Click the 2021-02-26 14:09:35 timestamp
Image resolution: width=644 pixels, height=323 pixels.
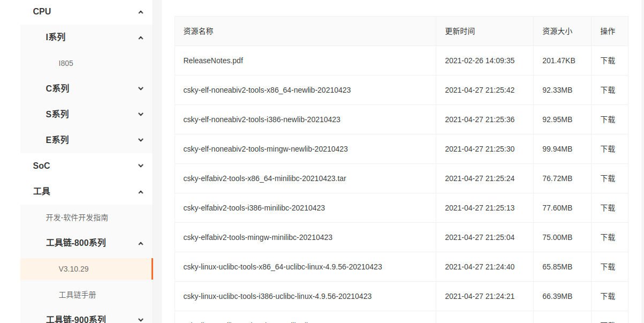[480, 61]
